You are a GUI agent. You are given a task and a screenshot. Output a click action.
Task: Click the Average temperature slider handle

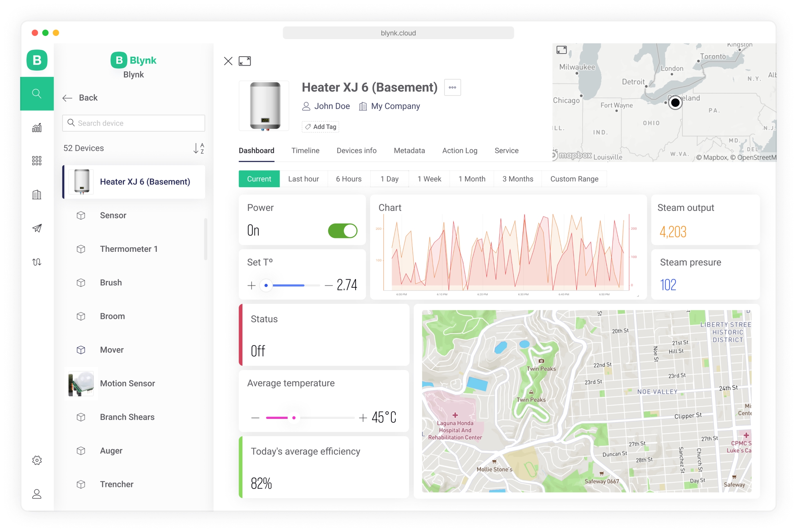coord(294,418)
